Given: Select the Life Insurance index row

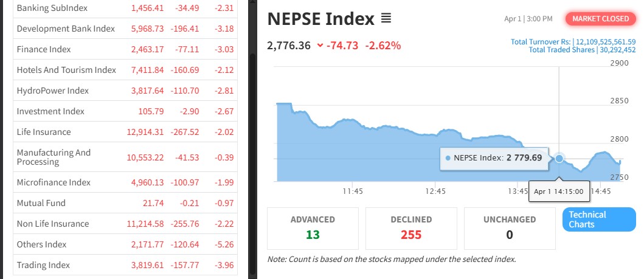Looking at the screenshot, I should point(44,132).
